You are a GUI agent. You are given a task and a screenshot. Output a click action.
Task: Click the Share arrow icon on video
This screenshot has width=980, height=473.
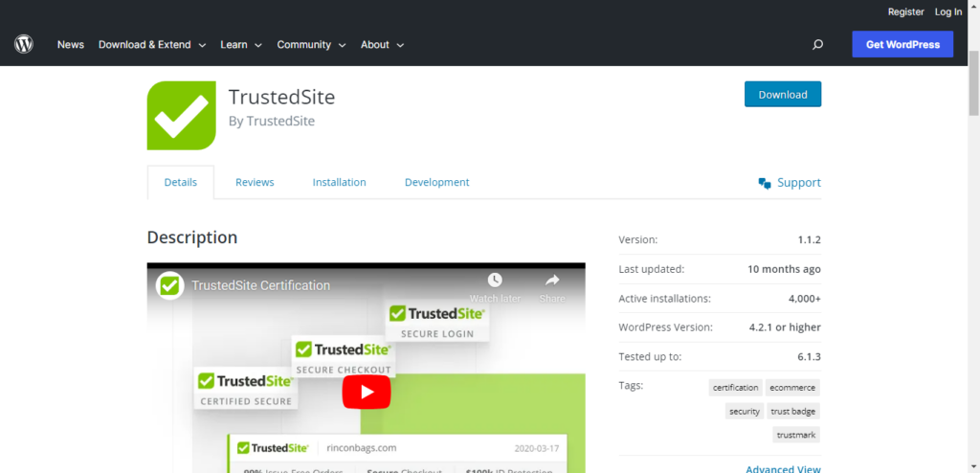[552, 280]
